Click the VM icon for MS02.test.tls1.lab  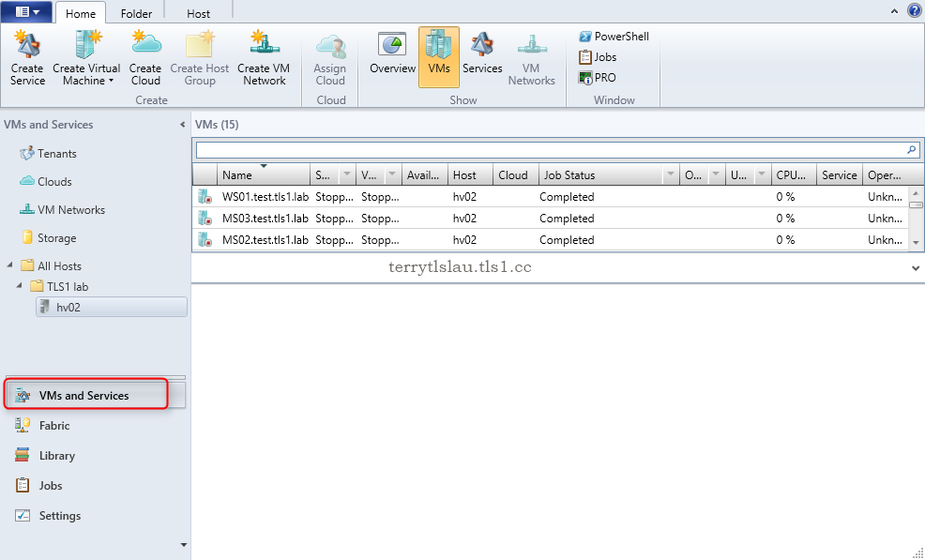coord(205,240)
